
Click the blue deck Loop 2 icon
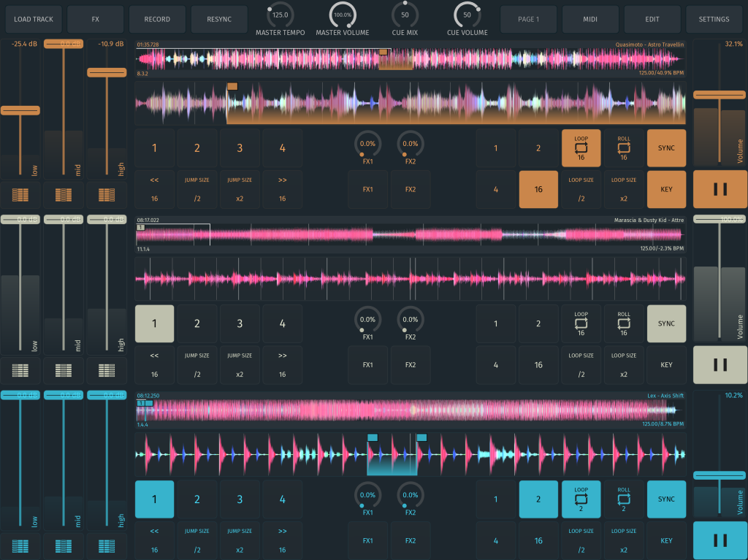tap(581, 499)
